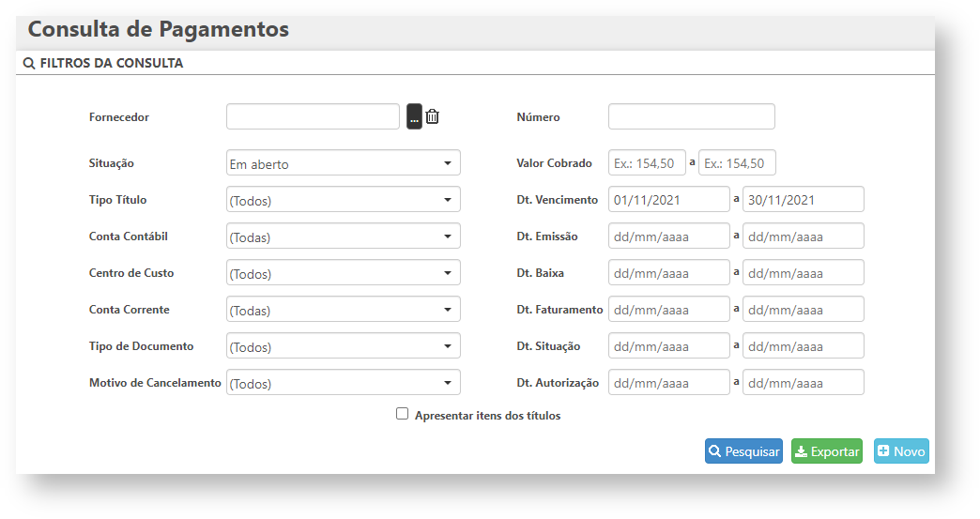
Task: Create a new entry with Novo
Action: point(901,451)
